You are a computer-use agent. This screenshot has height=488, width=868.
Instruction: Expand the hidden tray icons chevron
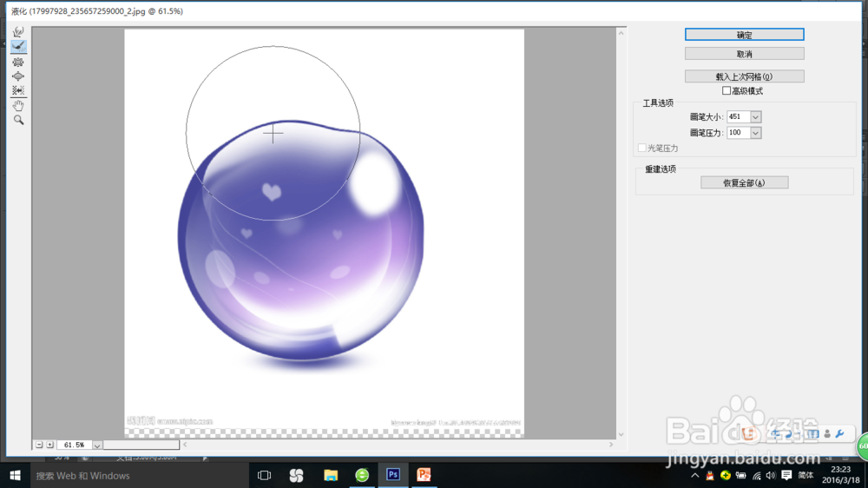click(x=695, y=475)
